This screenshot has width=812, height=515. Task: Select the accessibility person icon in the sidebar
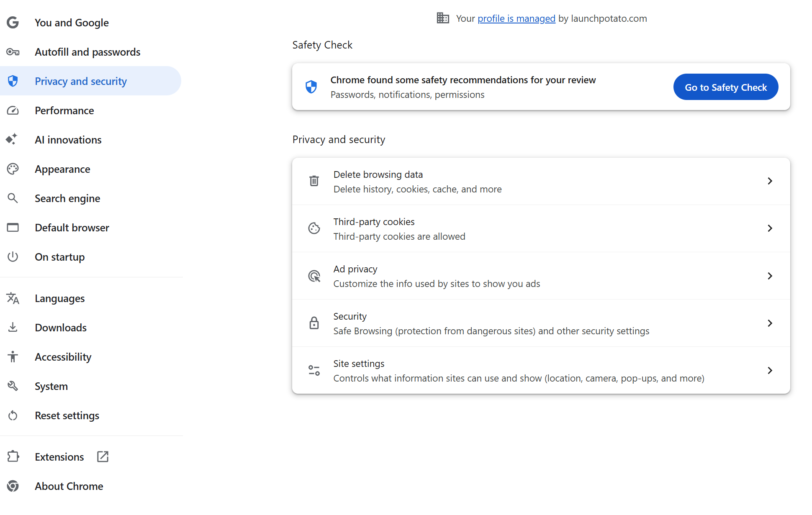point(13,356)
